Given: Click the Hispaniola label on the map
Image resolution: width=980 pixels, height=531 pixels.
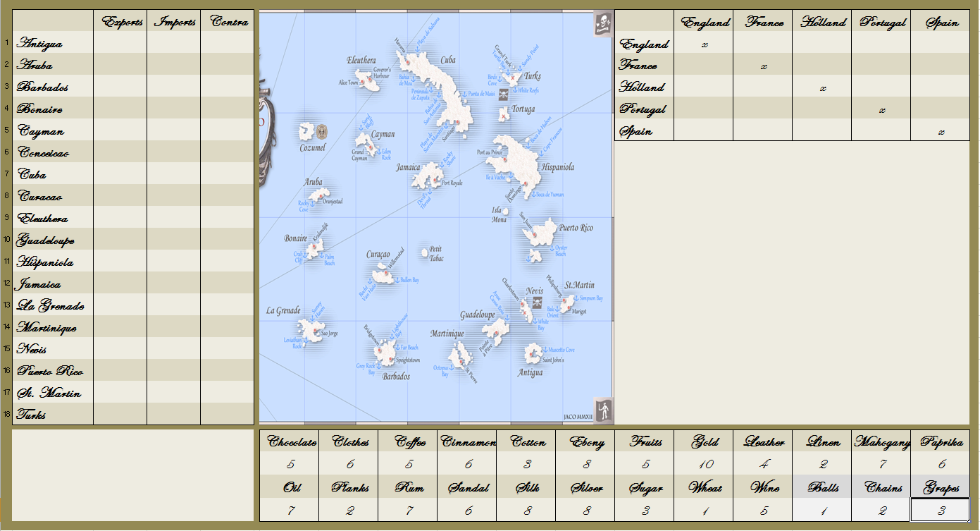Looking at the screenshot, I should 558,167.
